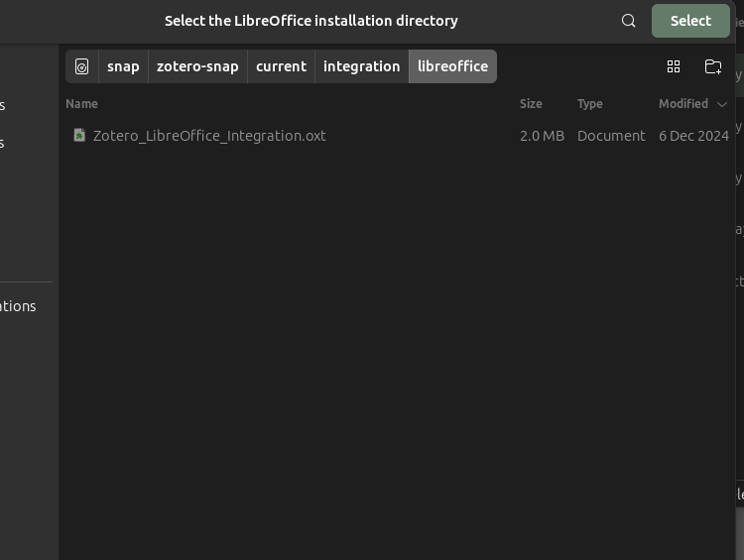Switch to grid view icon
This screenshot has height=560, width=744.
[674, 66]
